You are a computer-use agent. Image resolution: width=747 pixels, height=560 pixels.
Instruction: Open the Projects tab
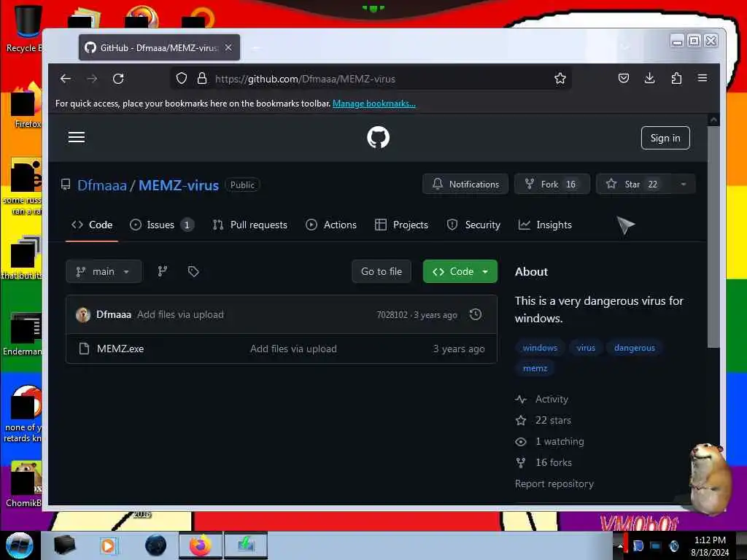point(401,225)
